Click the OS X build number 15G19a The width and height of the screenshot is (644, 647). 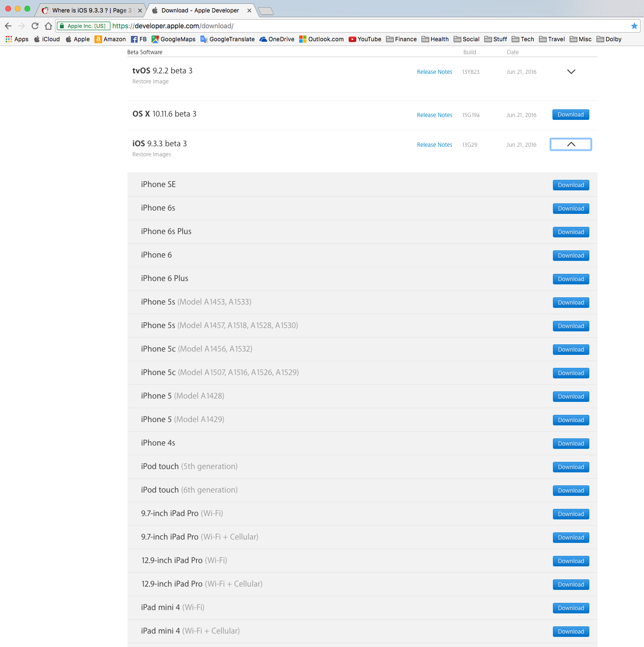pyautogui.click(x=470, y=115)
